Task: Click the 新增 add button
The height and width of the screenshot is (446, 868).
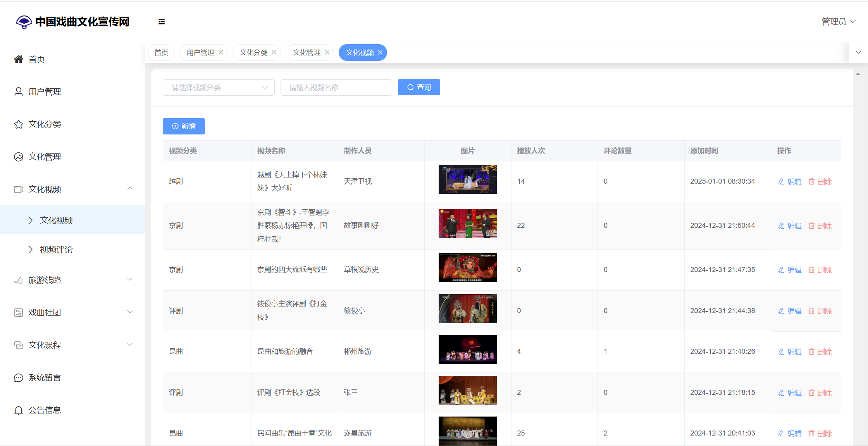Action: tap(184, 126)
